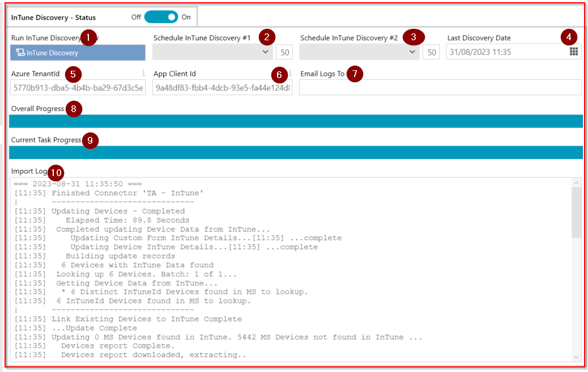Image resolution: width=588 pixels, height=372 pixels.
Task: Click the Import Log scrollbar down arrow
Action: coord(576,357)
